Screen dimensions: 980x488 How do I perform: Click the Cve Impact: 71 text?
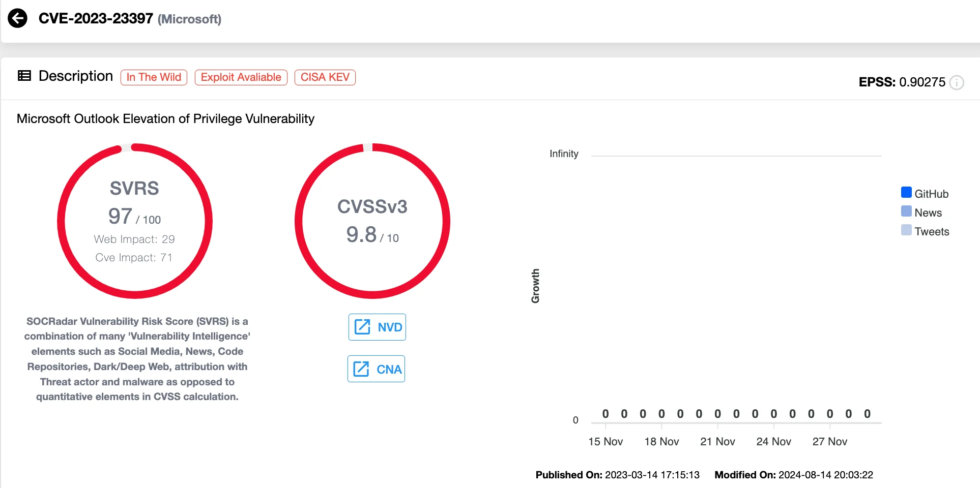pos(134,257)
